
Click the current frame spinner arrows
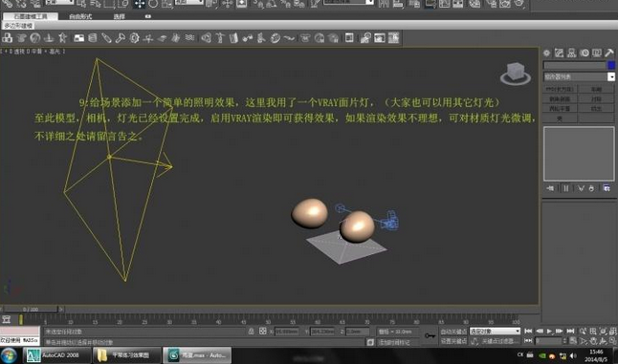click(x=564, y=340)
